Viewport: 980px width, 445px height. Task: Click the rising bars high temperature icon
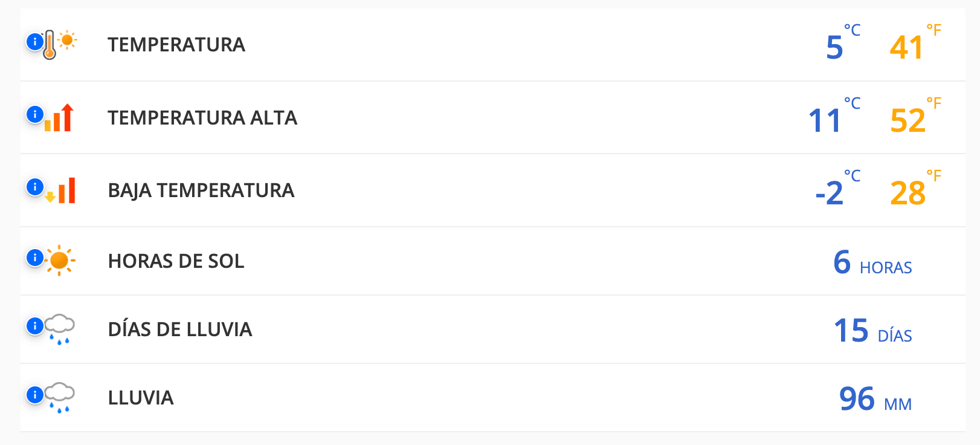coord(60,117)
